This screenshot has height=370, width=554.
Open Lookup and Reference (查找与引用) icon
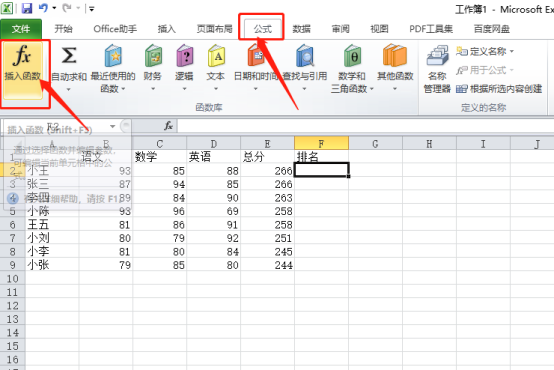pyautogui.click(x=305, y=55)
